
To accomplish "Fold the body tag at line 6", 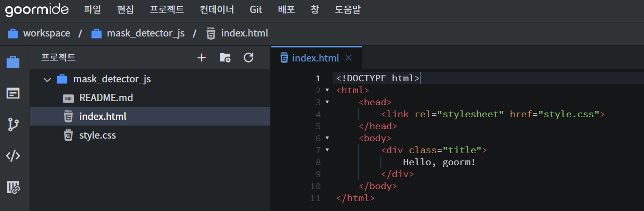I will (x=327, y=138).
